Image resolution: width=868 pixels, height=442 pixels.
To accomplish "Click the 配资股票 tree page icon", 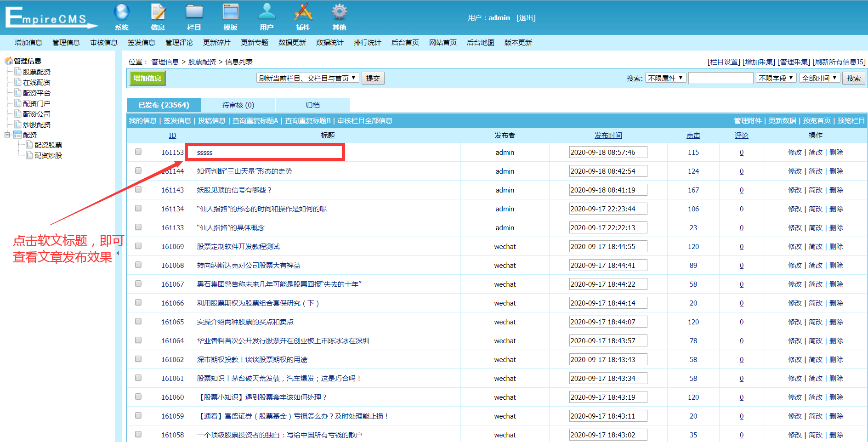I will point(29,145).
